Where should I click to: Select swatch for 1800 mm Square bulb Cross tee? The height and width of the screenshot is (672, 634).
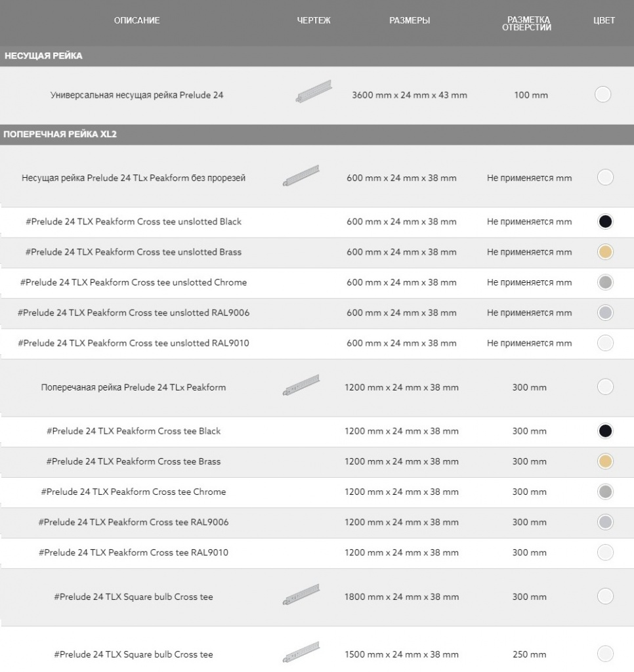(605, 596)
